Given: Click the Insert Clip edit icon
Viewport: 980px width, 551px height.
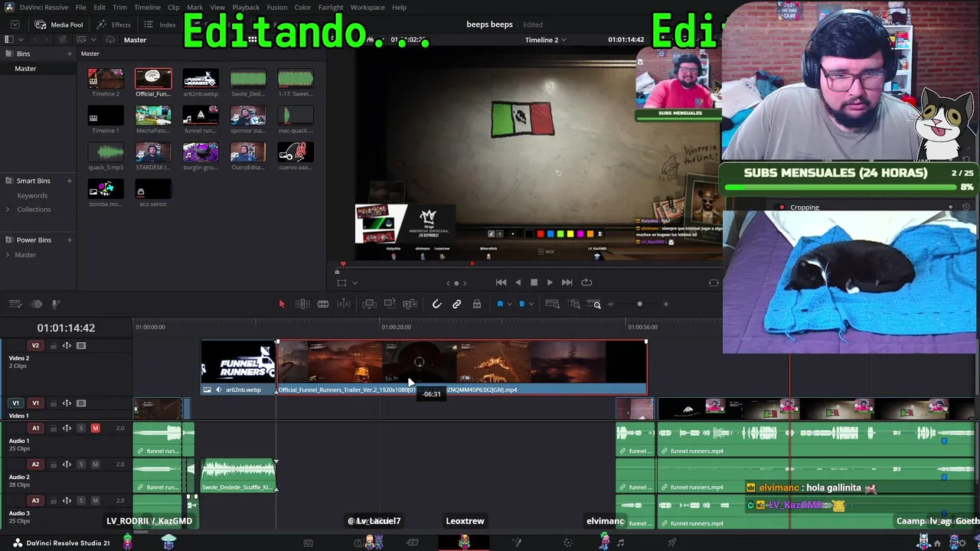Looking at the screenshot, I should click(x=369, y=304).
